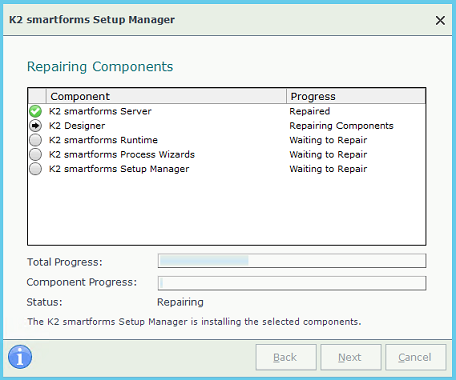The width and height of the screenshot is (456, 380).
Task: Select the K2 smartforms Server row
Action: [227, 111]
